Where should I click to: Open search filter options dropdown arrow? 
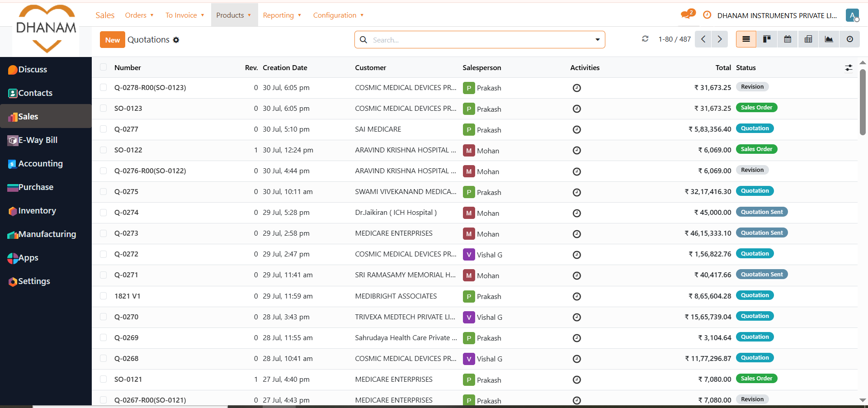[x=598, y=40]
